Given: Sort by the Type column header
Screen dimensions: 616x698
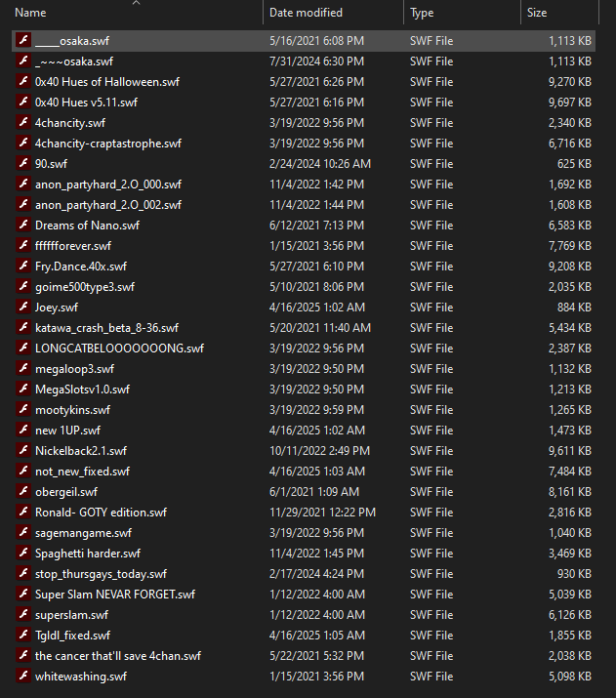Looking at the screenshot, I should point(422,13).
